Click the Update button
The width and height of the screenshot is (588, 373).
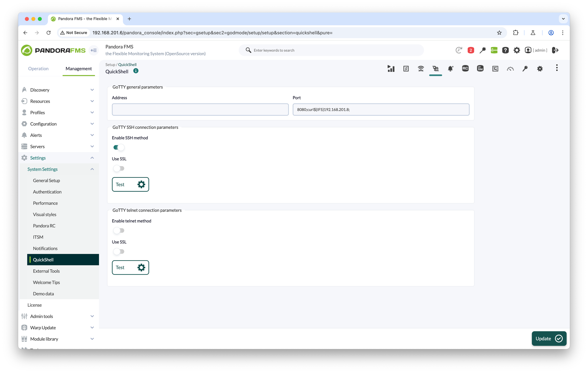(x=549, y=339)
